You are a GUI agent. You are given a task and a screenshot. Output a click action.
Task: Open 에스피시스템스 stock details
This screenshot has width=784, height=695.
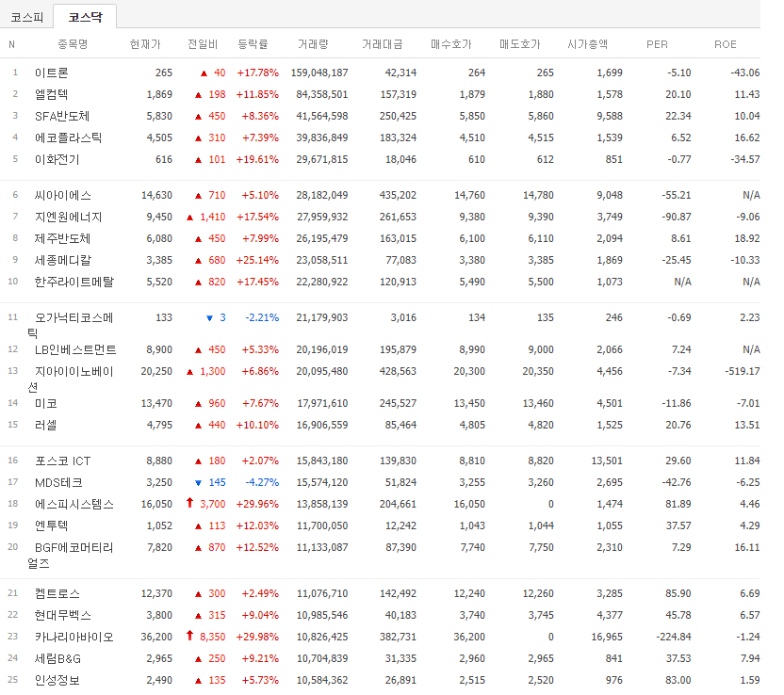pos(74,504)
